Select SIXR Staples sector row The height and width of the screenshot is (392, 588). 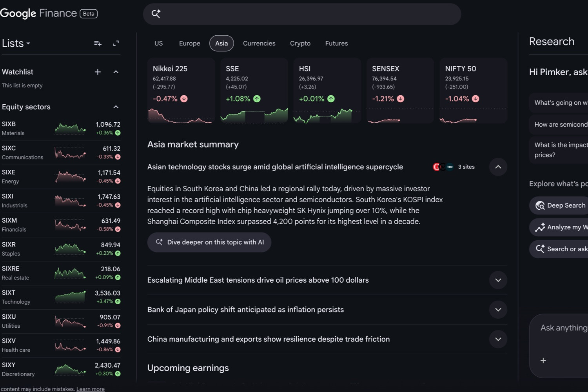[x=61, y=249]
